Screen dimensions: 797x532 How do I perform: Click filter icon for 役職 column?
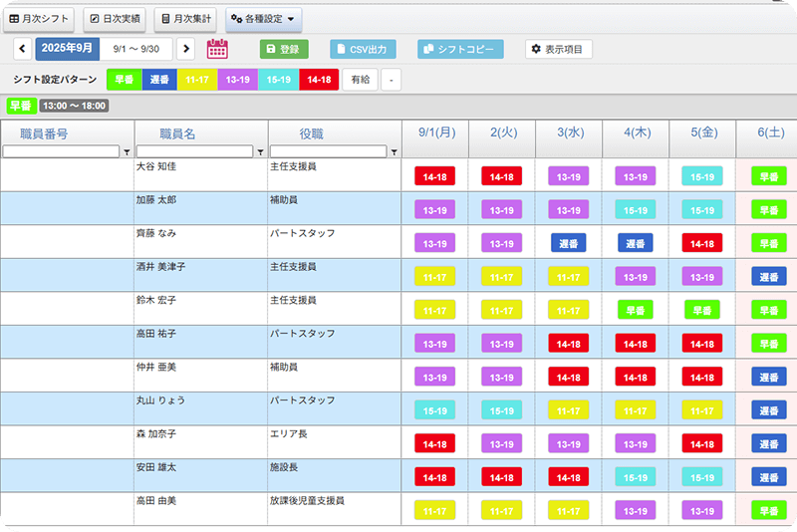point(395,152)
